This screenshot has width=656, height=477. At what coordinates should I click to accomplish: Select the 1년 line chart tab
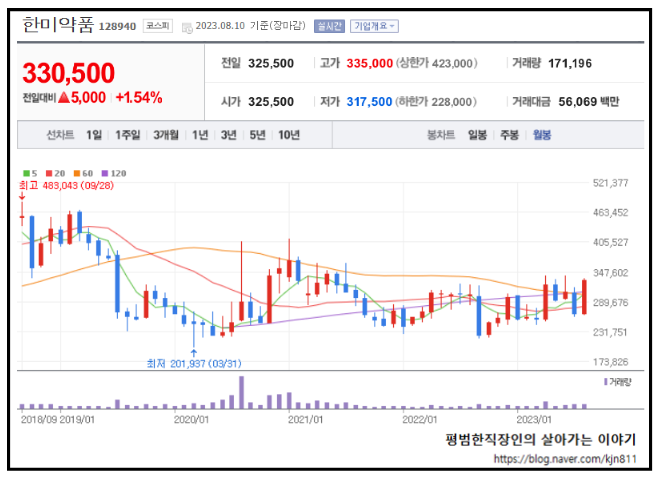(200, 135)
